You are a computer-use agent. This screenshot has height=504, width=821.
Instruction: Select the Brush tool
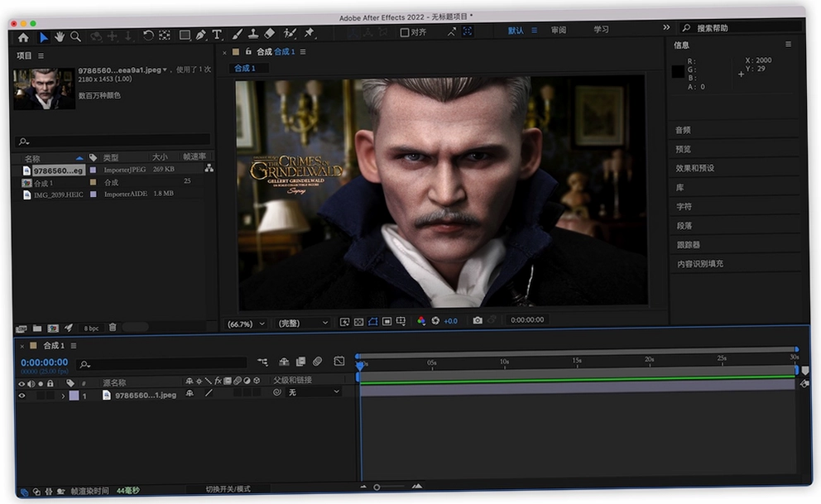pyautogui.click(x=238, y=34)
